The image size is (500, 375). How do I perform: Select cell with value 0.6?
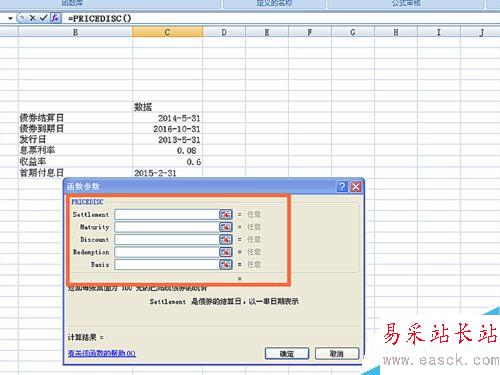click(x=167, y=162)
